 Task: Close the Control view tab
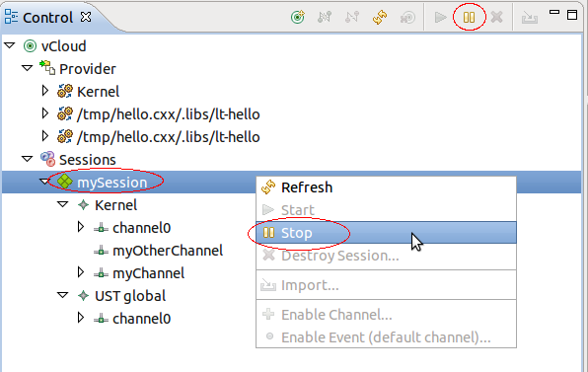pos(86,17)
